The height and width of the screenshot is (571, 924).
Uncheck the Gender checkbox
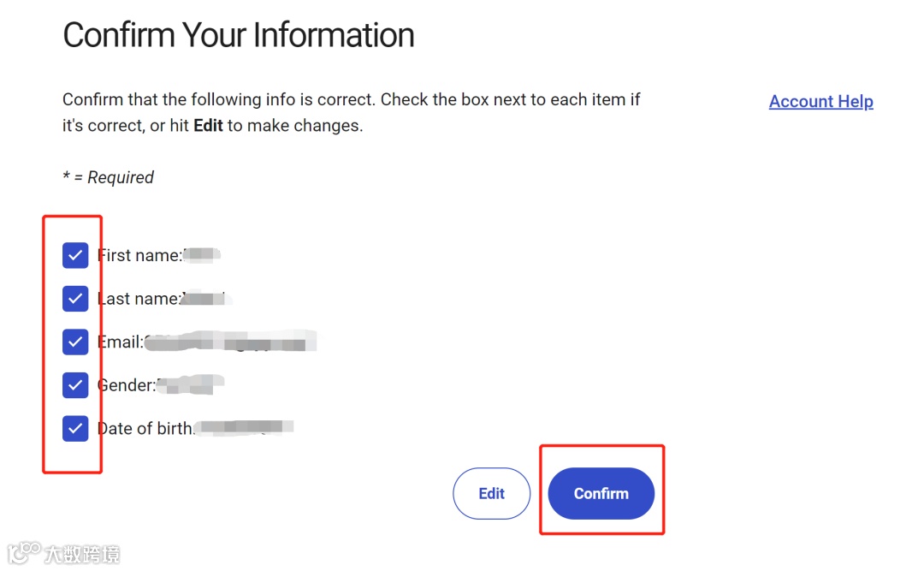[x=75, y=385]
